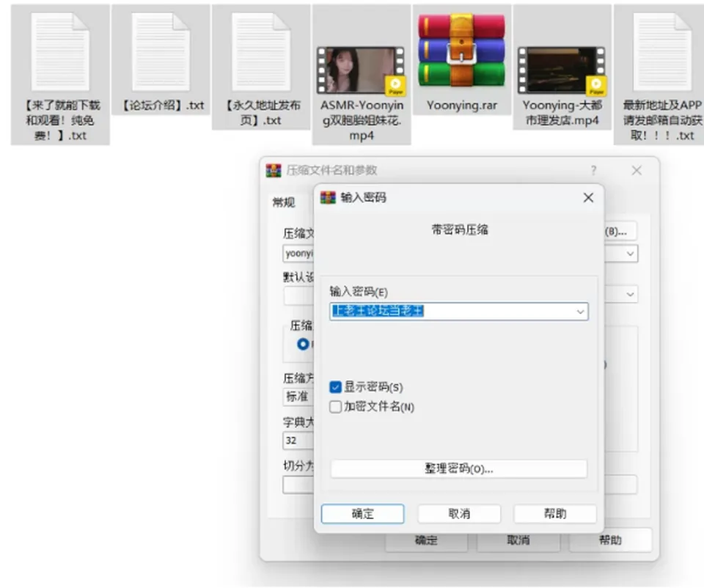Click the 标准 compression method field

tap(298, 397)
